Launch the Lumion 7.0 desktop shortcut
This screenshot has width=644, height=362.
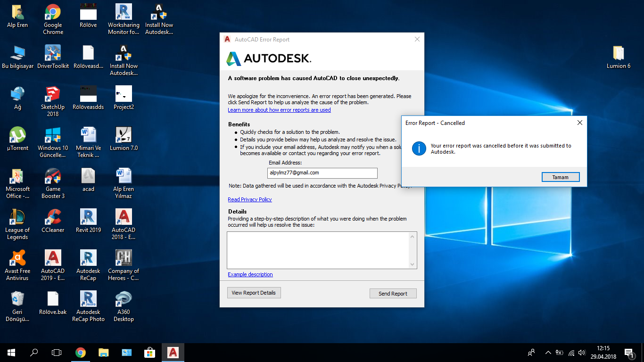pos(124,139)
